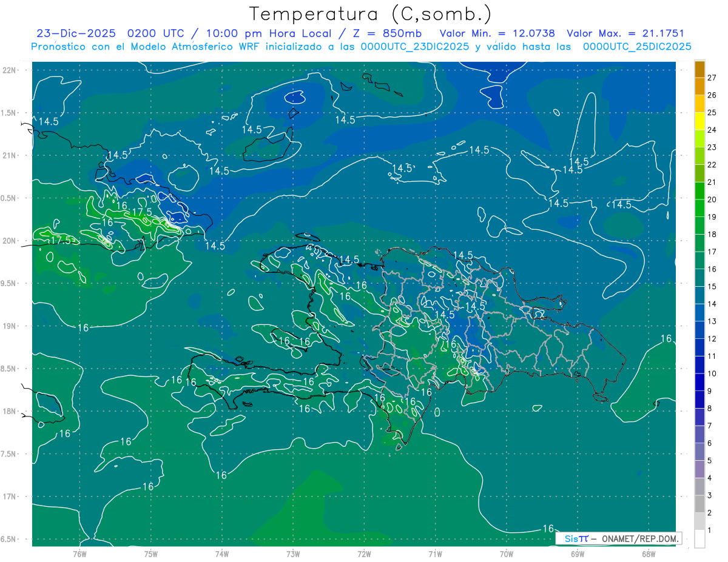
Task: Click 'Valor Max. = 21.1751' text
Action: pyautogui.click(x=625, y=34)
